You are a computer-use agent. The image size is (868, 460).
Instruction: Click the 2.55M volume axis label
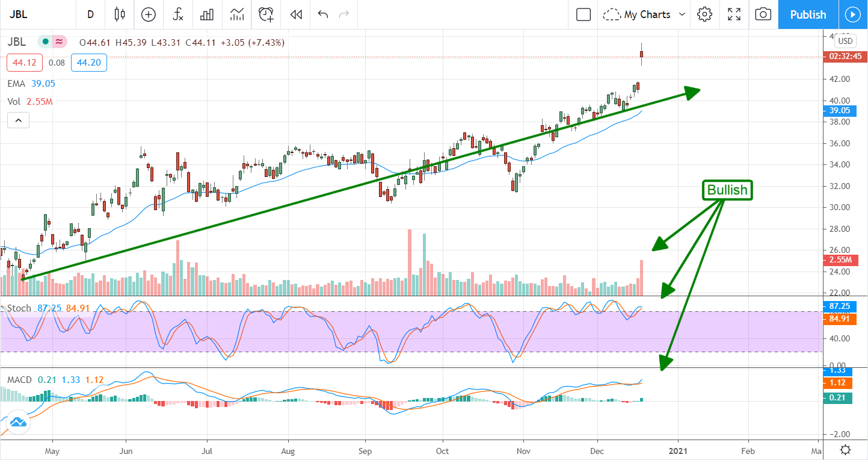840,261
